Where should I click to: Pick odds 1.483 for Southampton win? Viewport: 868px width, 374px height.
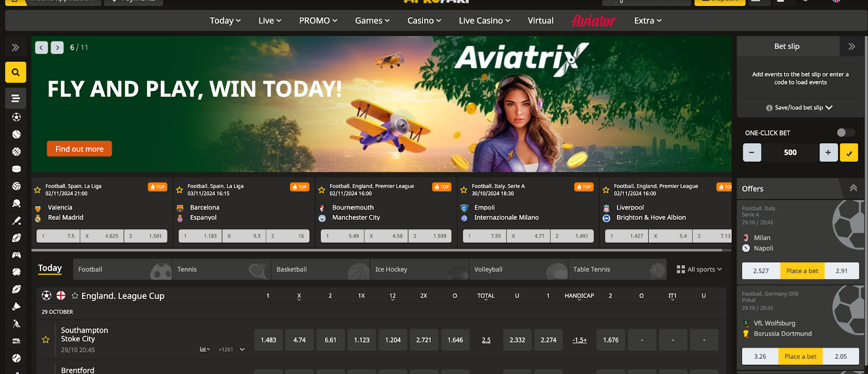click(x=269, y=340)
